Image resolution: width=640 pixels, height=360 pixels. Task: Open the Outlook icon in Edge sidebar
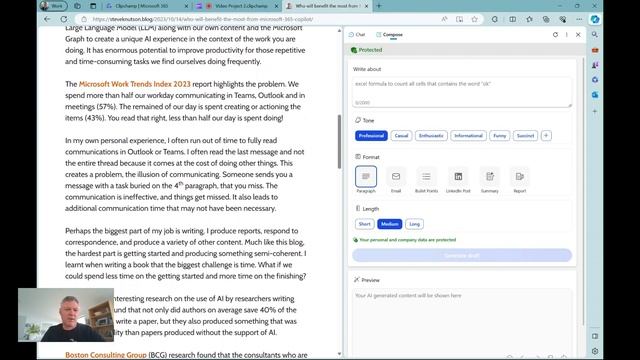pyautogui.click(x=595, y=95)
